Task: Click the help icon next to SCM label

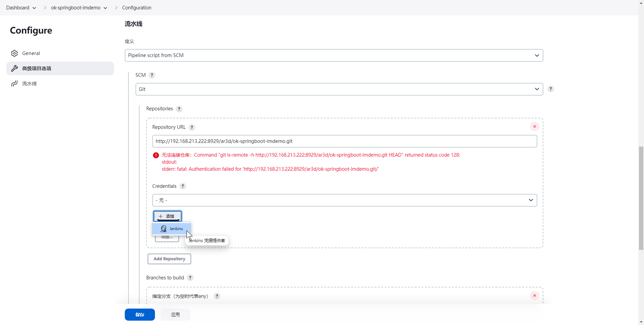Action: [152, 75]
